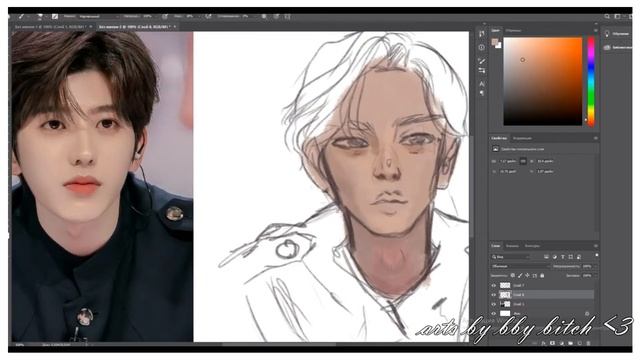Filter layers by adjustment layers icon
Viewport: 640px width, 360px height.
pyautogui.click(x=554, y=257)
